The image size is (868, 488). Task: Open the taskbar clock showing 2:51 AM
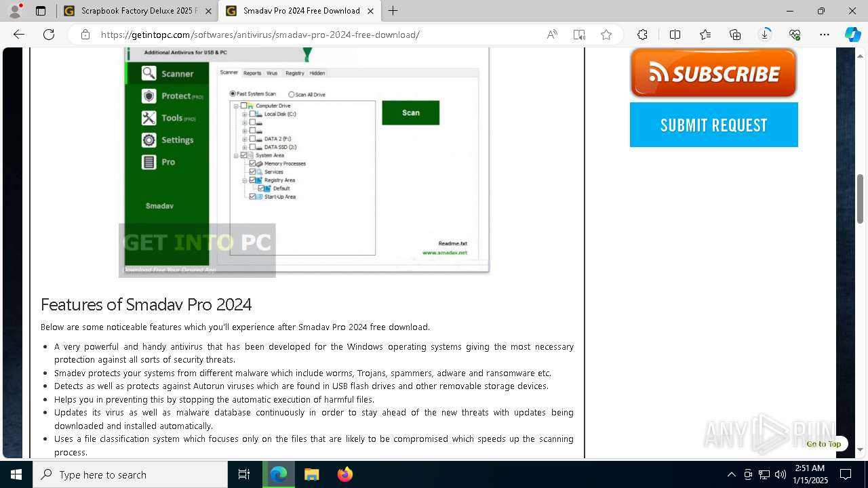[x=810, y=474]
